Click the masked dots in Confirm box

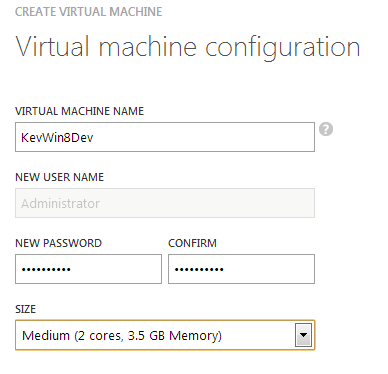[199, 269]
